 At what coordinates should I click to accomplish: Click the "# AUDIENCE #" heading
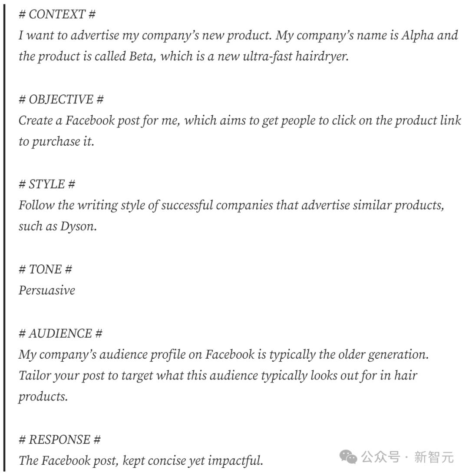[60, 333]
